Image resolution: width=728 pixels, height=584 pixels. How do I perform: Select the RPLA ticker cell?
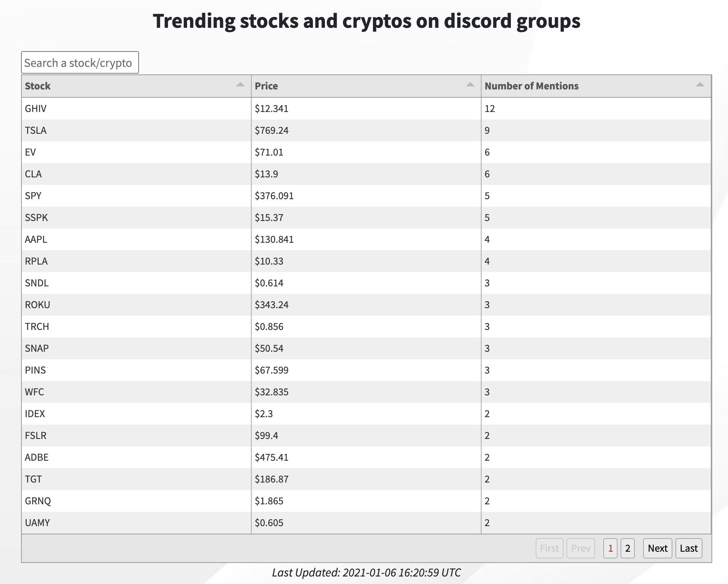point(136,261)
